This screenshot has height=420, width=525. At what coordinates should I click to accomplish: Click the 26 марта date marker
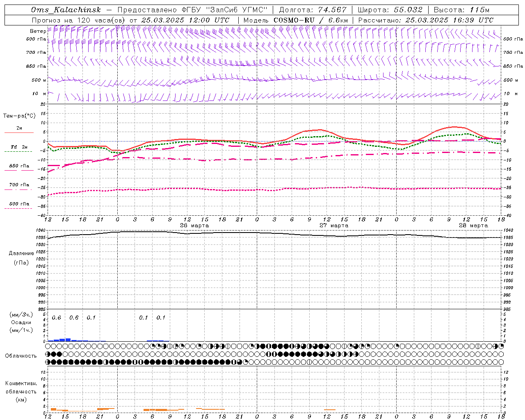pos(194,226)
